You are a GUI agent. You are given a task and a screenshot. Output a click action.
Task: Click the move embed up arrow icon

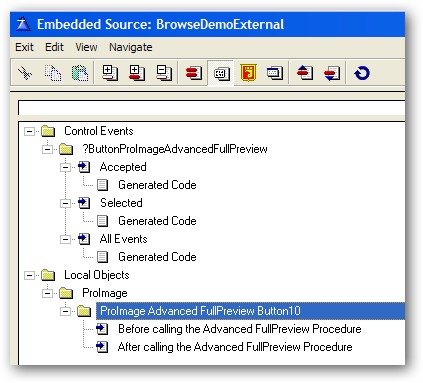pyautogui.click(x=305, y=73)
